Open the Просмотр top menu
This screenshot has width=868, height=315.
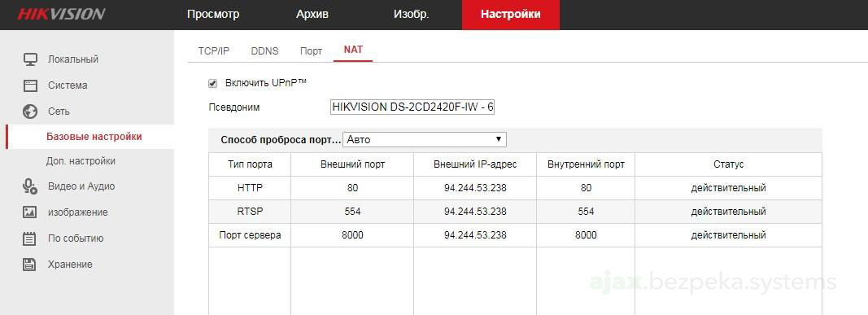pos(213,15)
